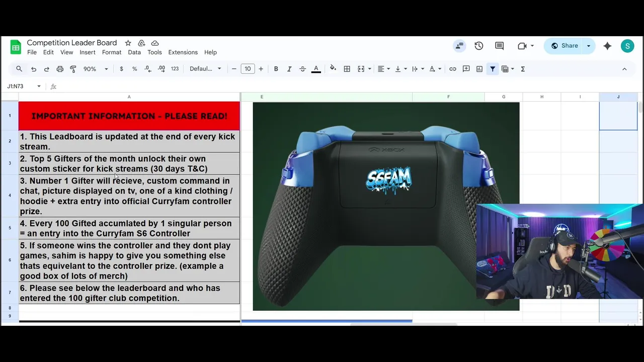Open the borders menu
Image resolution: width=644 pixels, height=362 pixels.
tap(347, 69)
